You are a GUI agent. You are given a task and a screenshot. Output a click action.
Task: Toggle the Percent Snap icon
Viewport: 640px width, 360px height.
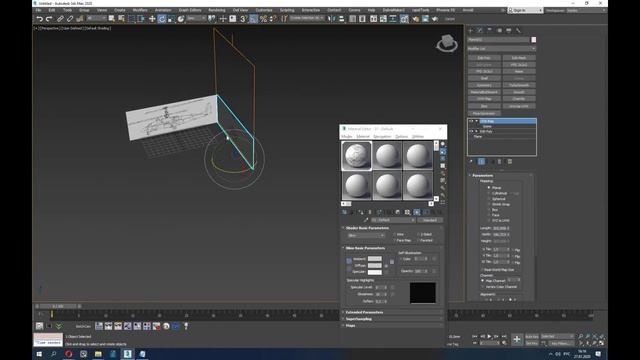263,19
